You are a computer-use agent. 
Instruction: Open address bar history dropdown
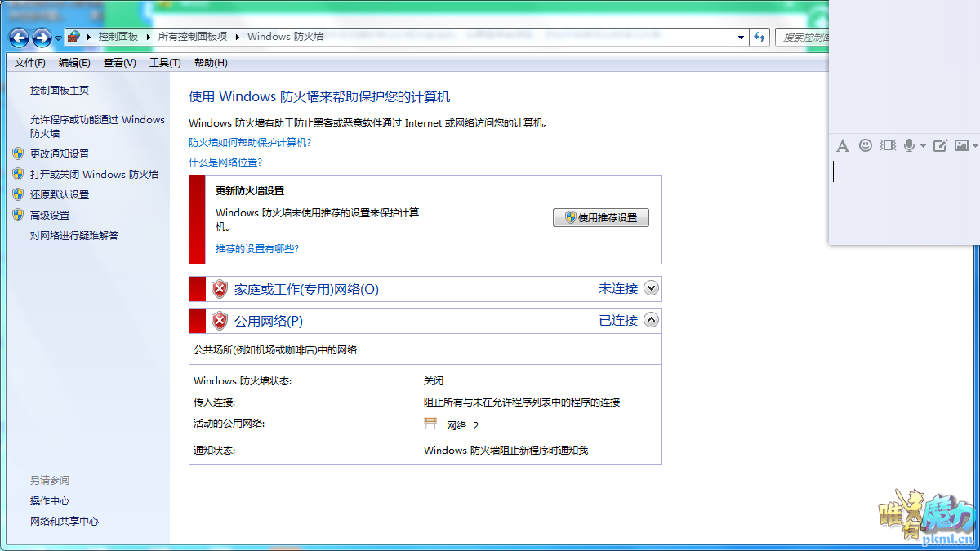click(741, 37)
